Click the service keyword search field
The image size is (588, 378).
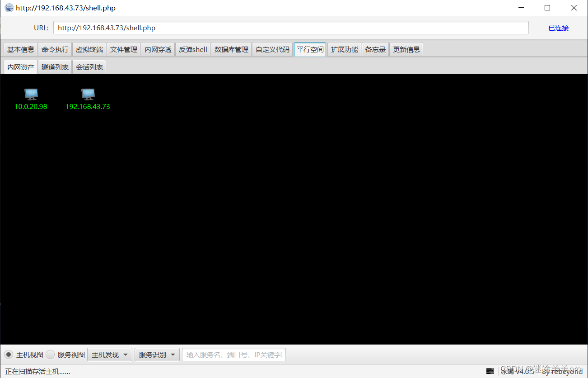(234, 354)
